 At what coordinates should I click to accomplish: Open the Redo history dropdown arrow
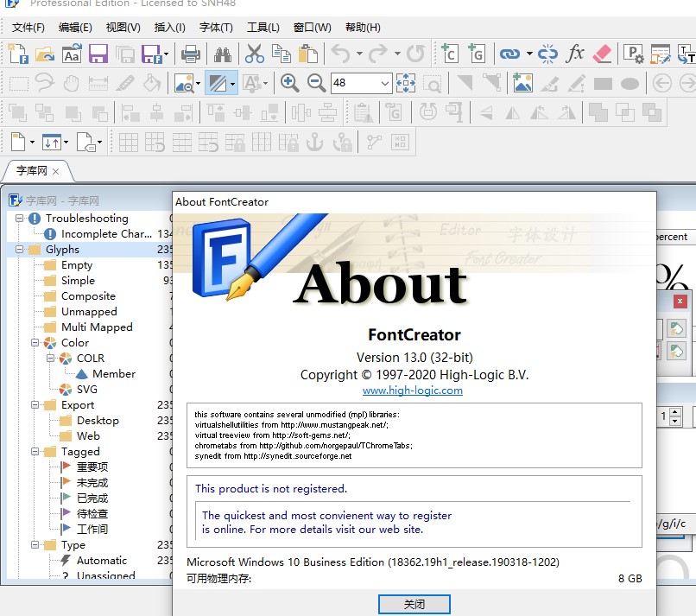pos(397,54)
